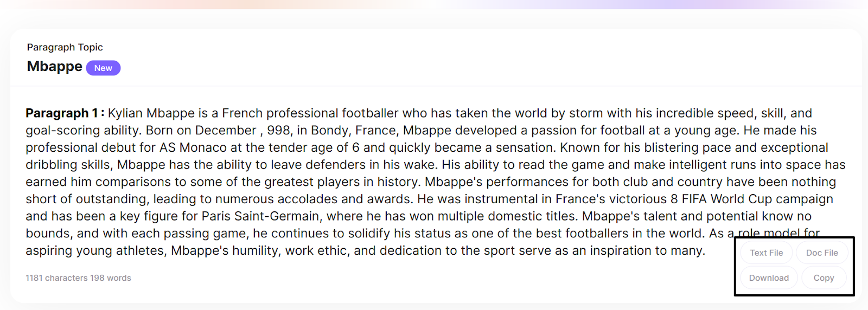
Task: Click the Paragraph Topic label
Action: [65, 47]
